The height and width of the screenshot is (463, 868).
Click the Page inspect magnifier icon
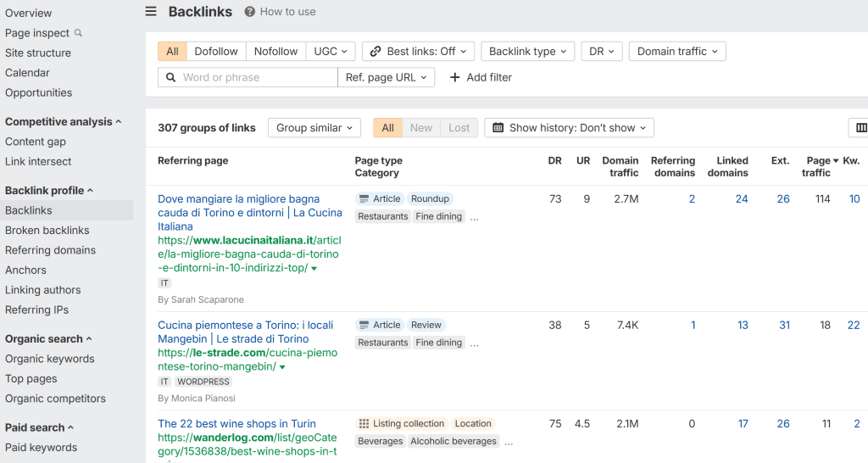pos(78,33)
